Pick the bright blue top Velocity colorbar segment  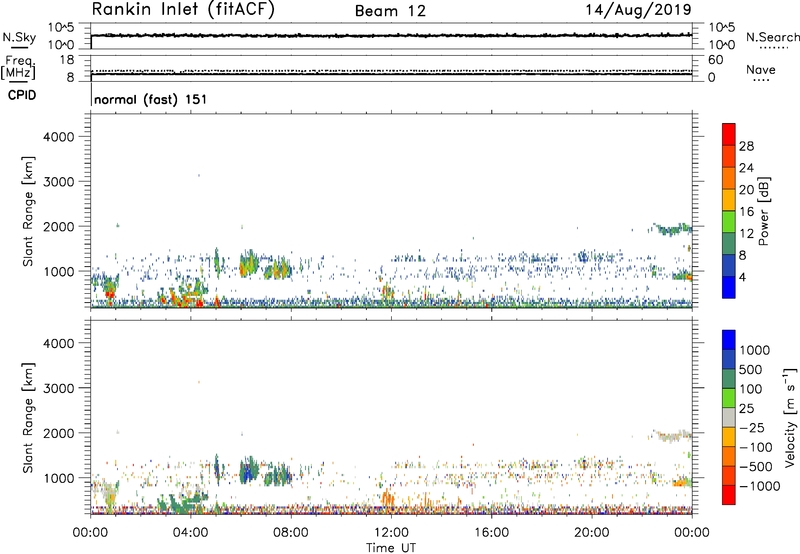point(729,340)
